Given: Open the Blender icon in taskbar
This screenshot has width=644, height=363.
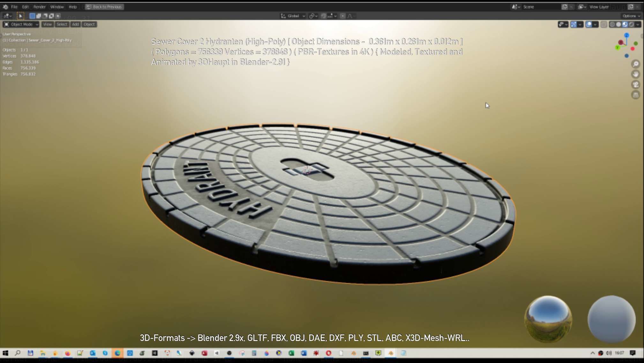Looking at the screenshot, I should tap(391, 353).
